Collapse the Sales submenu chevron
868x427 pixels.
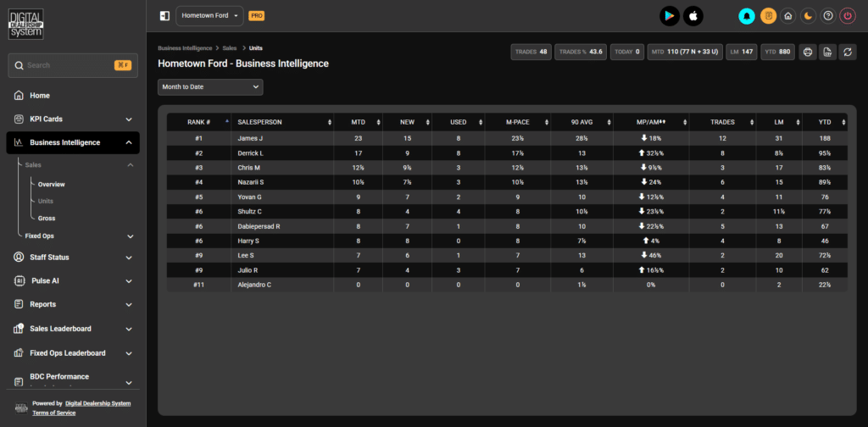pos(131,165)
